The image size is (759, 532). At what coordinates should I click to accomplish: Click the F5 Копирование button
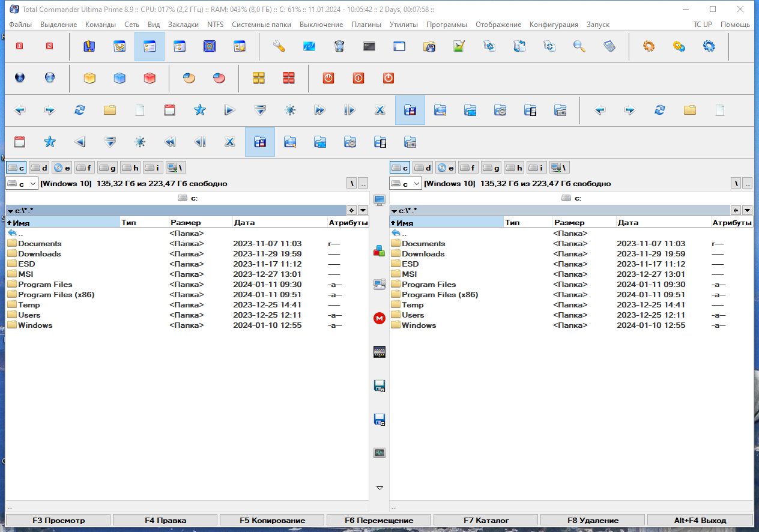[x=272, y=520]
